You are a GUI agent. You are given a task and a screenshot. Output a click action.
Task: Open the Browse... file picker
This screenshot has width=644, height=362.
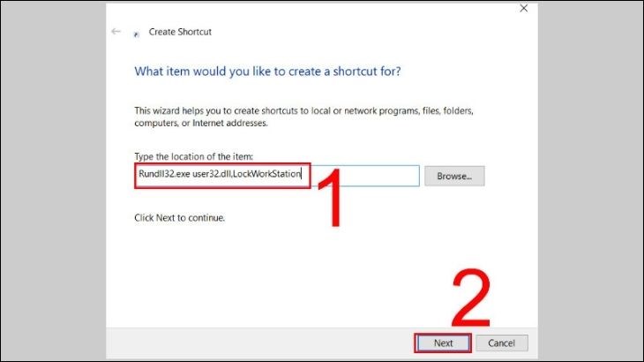[x=454, y=176]
